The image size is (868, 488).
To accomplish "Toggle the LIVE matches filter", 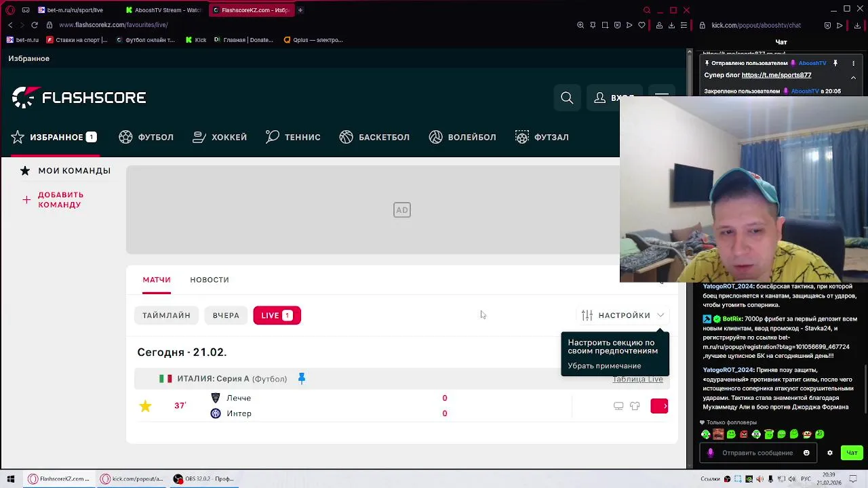I will pos(277,315).
